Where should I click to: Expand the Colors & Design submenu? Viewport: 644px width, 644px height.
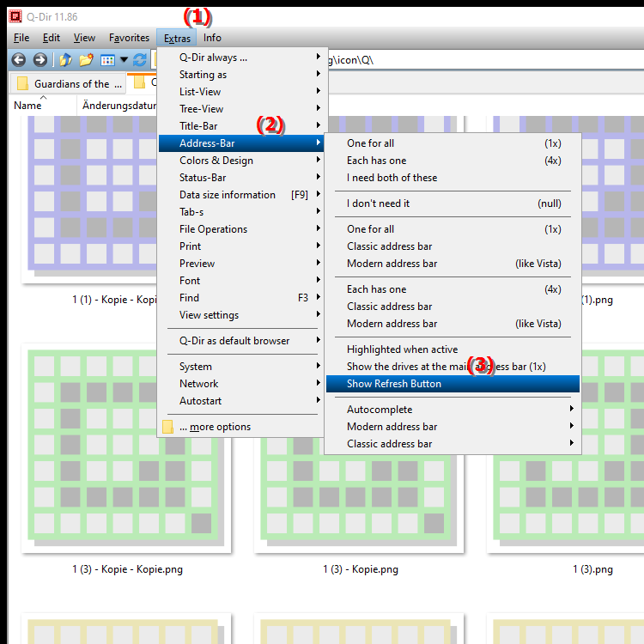(x=216, y=161)
